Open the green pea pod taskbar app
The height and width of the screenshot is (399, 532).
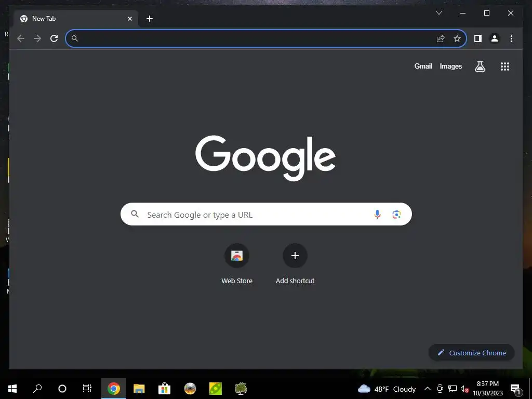[216, 389]
